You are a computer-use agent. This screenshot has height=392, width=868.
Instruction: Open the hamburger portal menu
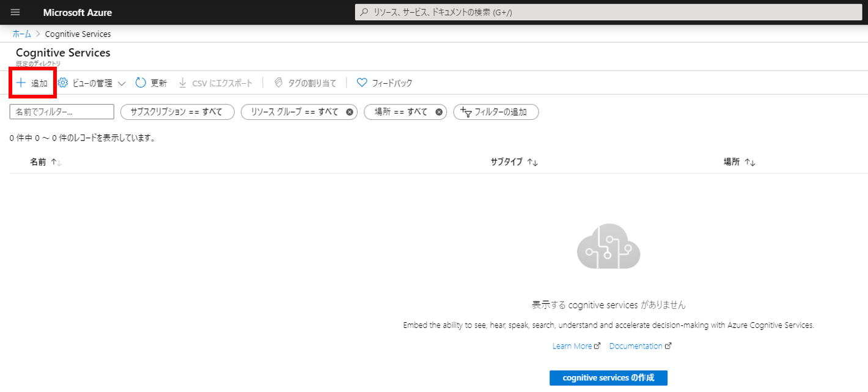click(x=15, y=12)
